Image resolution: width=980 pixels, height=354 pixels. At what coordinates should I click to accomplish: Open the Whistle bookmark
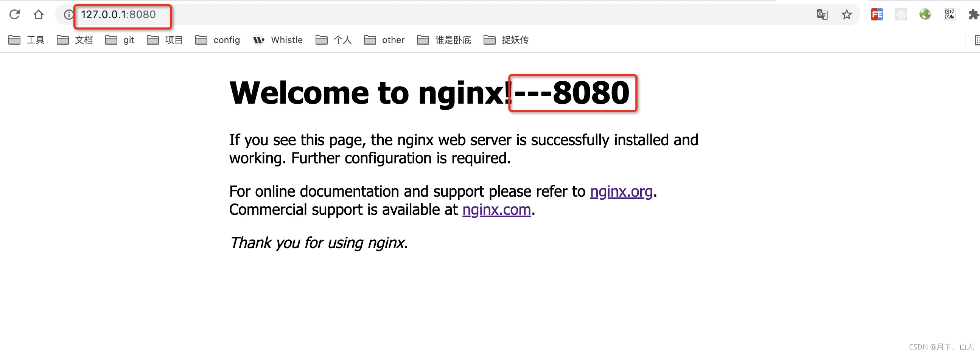click(x=278, y=40)
